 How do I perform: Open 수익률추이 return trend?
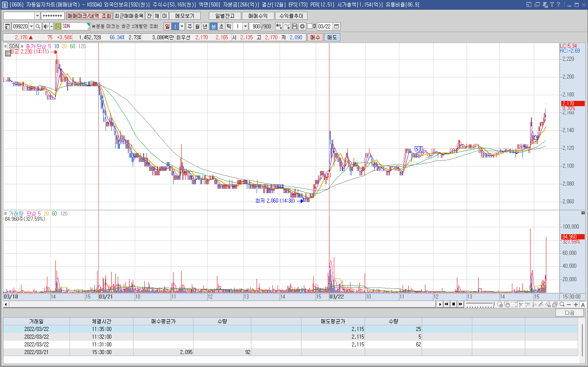click(x=291, y=16)
